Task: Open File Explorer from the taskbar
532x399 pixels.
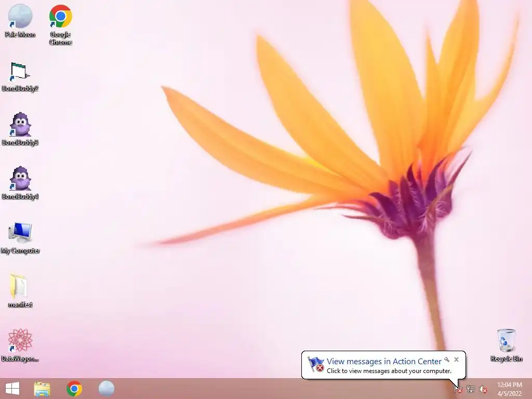Action: tap(42, 389)
